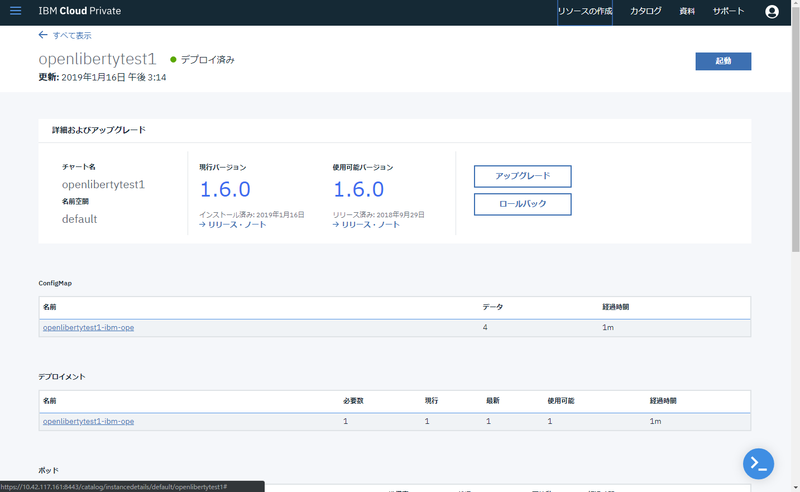The image size is (800, 492).
Task: Click deployment 最新 column header
Action: click(492, 401)
